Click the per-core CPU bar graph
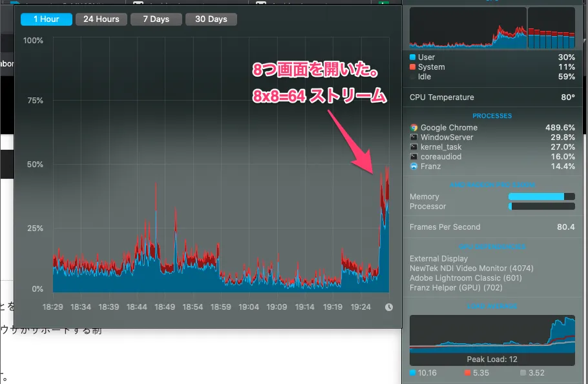The image size is (588, 384). (x=551, y=28)
